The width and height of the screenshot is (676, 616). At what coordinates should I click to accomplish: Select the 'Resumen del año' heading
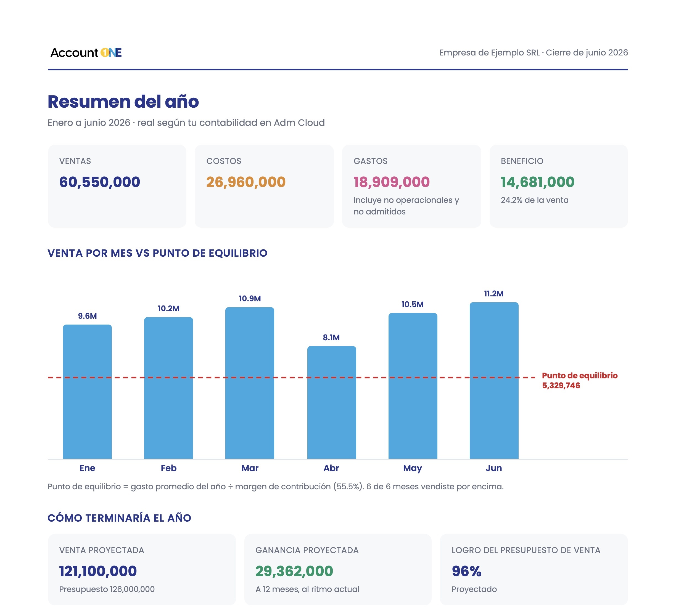click(x=123, y=102)
